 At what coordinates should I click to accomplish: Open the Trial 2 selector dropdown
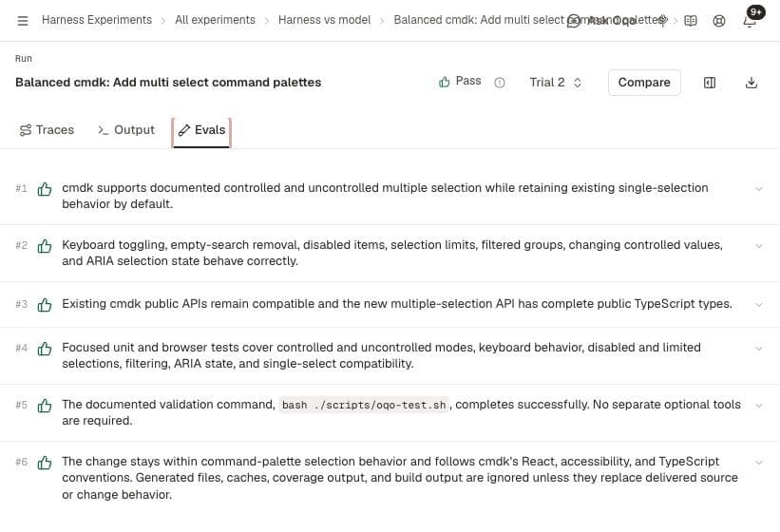(x=555, y=83)
